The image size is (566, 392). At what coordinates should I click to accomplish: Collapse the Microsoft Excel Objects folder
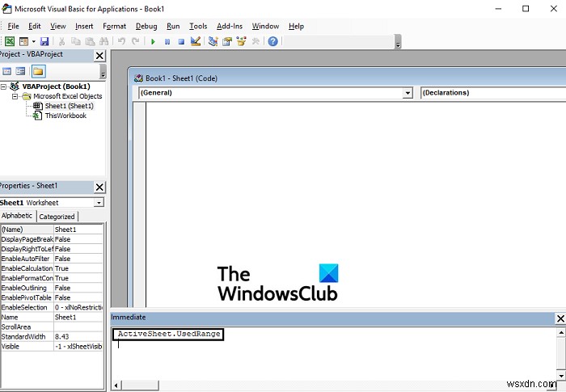tap(15, 96)
